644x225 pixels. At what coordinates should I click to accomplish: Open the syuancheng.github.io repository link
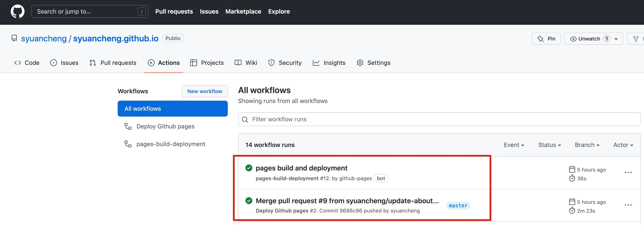pyautogui.click(x=116, y=38)
